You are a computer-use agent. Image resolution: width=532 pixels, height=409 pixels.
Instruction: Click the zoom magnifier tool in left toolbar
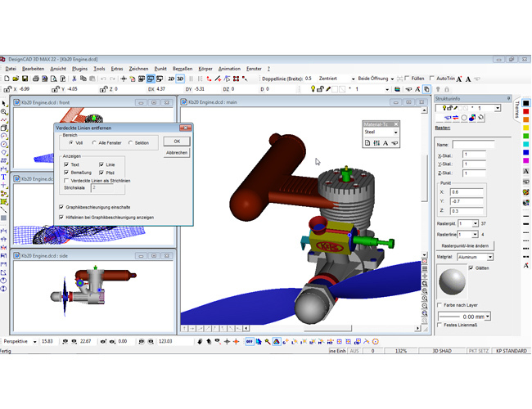click(4, 111)
